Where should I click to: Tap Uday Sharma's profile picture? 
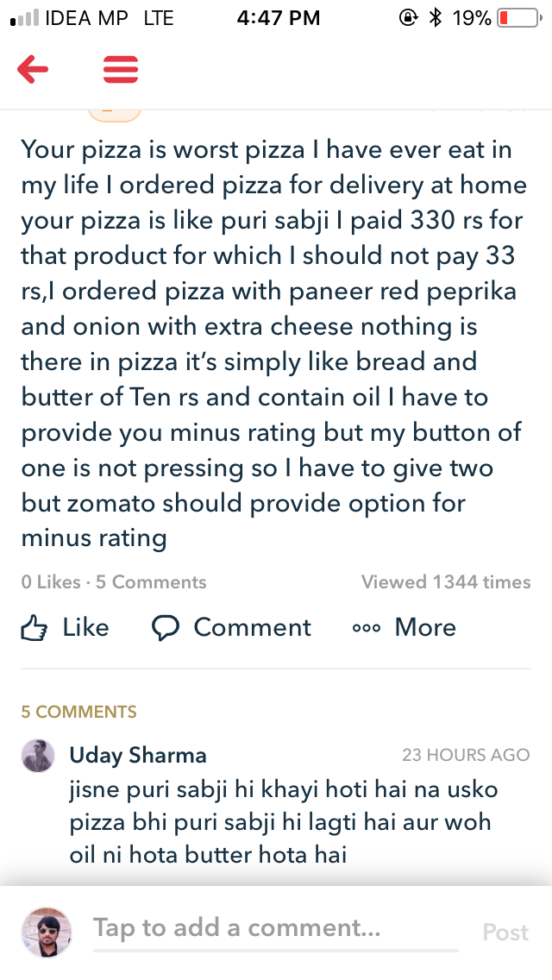[35, 756]
